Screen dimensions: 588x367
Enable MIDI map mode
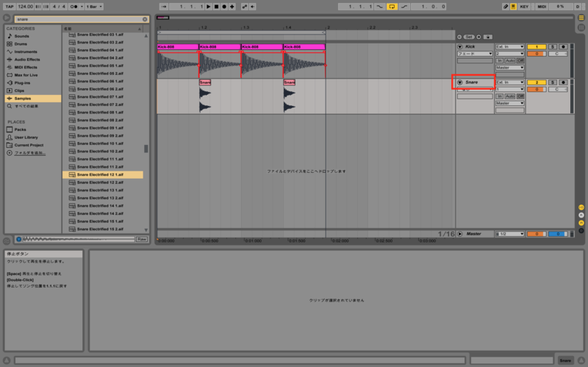[542, 7]
